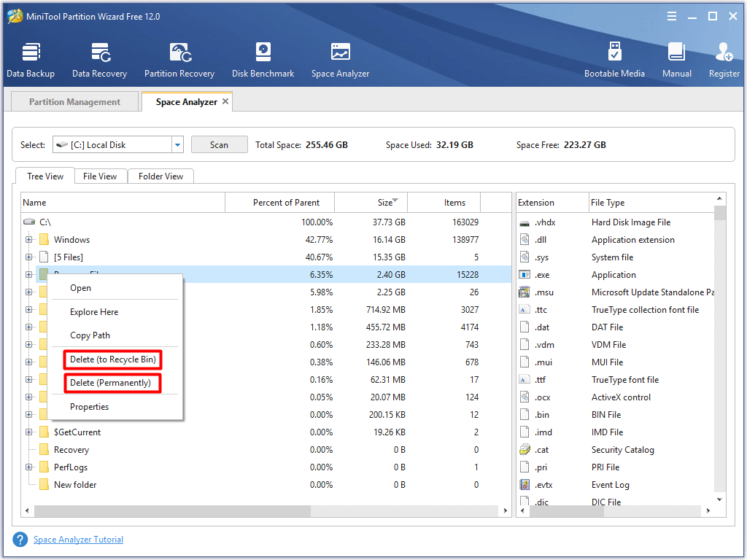Choose Explore Here in context menu
The width and height of the screenshot is (747, 560).
point(115,312)
